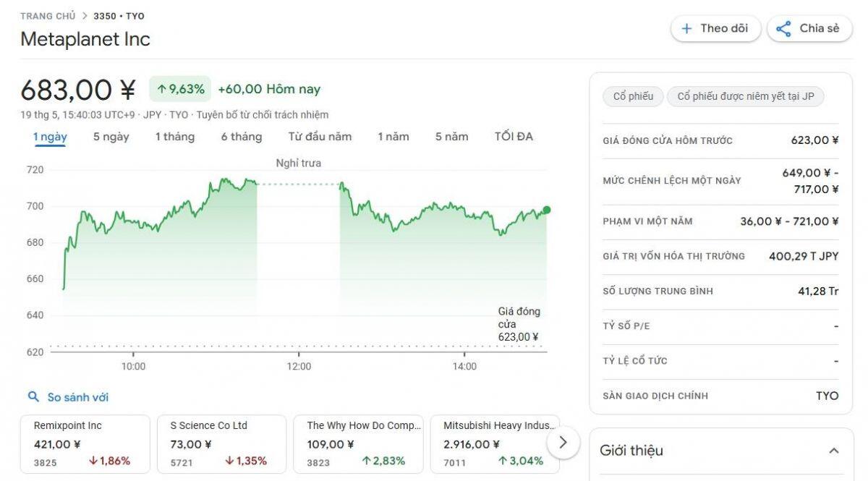
Task: Click the plus icon on Theo dõi
Action: [686, 29]
